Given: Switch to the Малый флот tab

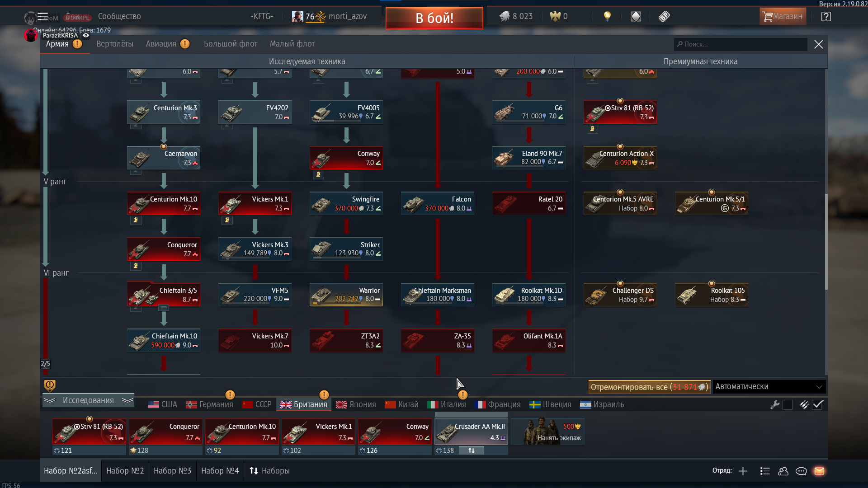Looking at the screenshot, I should (292, 44).
